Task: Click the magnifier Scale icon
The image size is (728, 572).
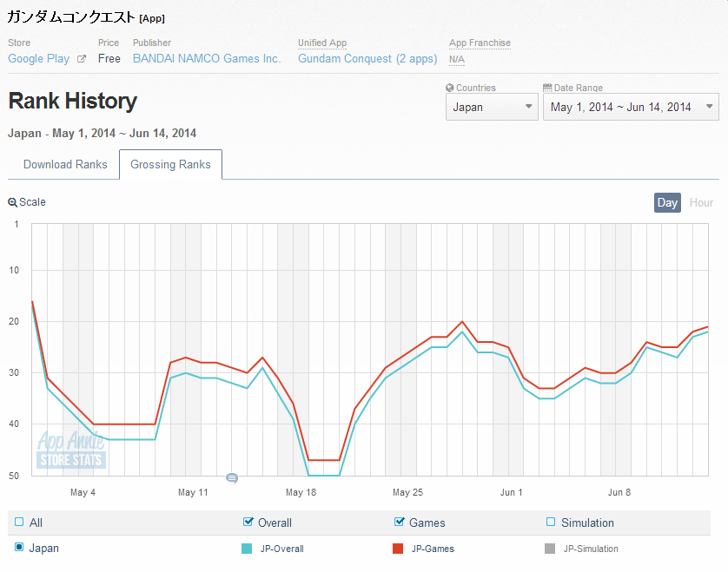Action: [x=12, y=202]
